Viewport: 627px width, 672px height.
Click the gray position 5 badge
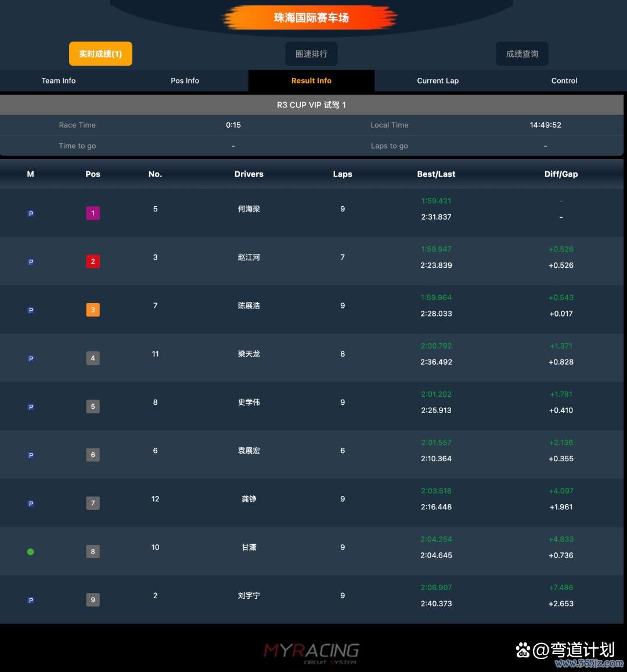pos(93,407)
